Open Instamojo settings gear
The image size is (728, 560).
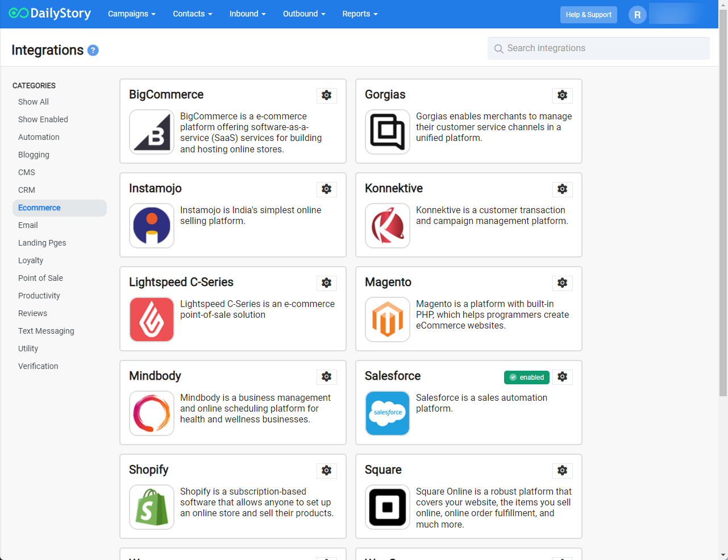(x=326, y=189)
